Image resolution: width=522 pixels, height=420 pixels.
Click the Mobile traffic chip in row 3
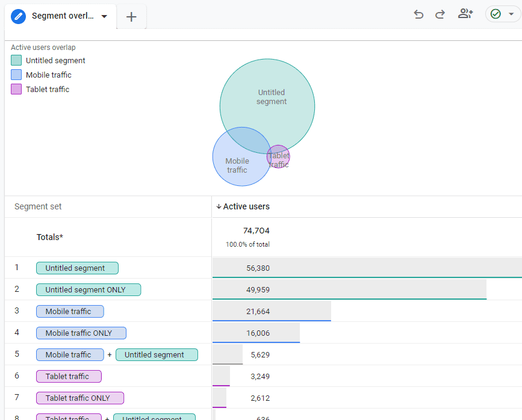click(70, 311)
